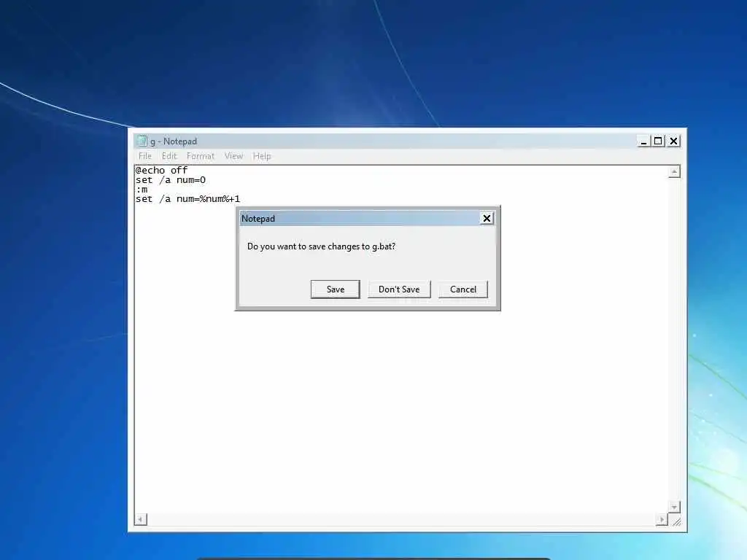747x560 pixels.
Task: Click the Notepad document icon in title bar
Action: pyautogui.click(x=142, y=141)
